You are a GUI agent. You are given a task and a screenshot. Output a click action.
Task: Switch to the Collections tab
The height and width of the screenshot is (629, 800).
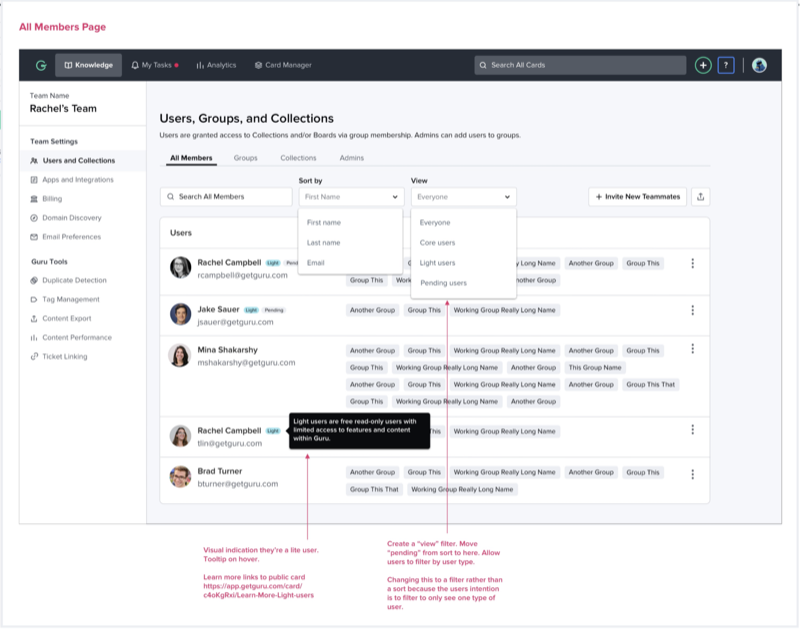(298, 158)
